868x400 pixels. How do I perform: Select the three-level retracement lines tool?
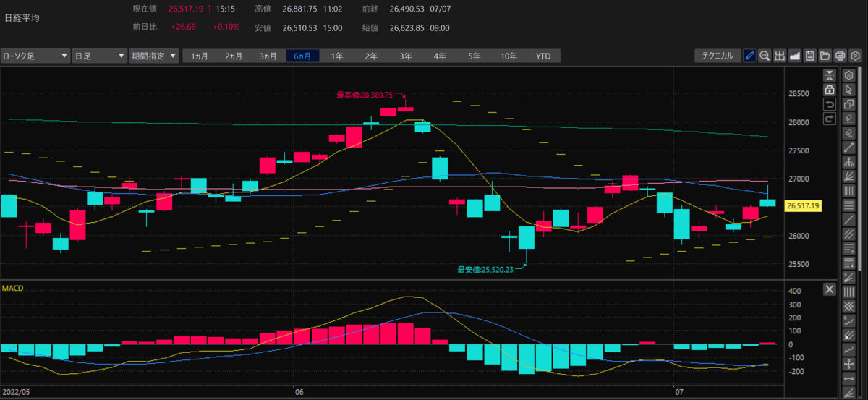tap(850, 249)
